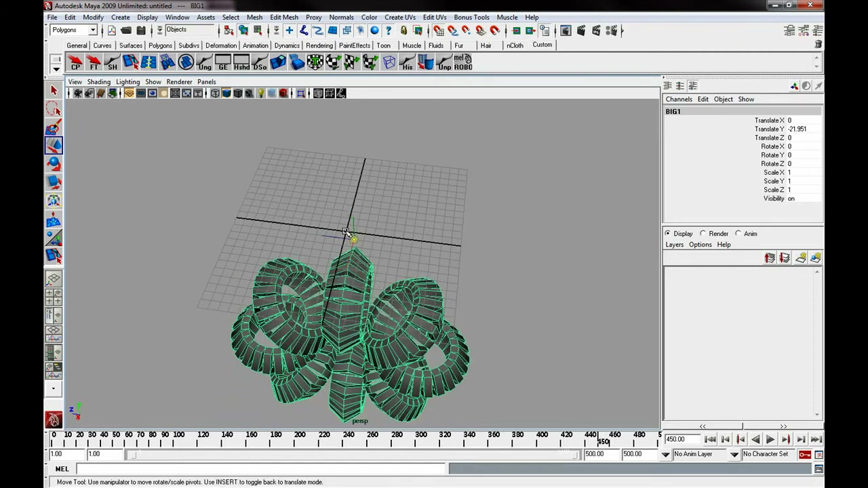
Task: Click the FT shelf button
Action: pyautogui.click(x=94, y=62)
